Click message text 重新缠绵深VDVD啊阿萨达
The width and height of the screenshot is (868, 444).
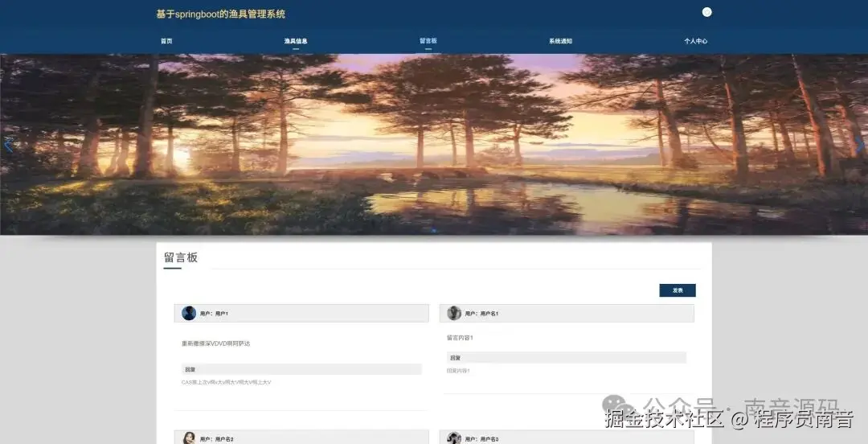[x=216, y=343]
